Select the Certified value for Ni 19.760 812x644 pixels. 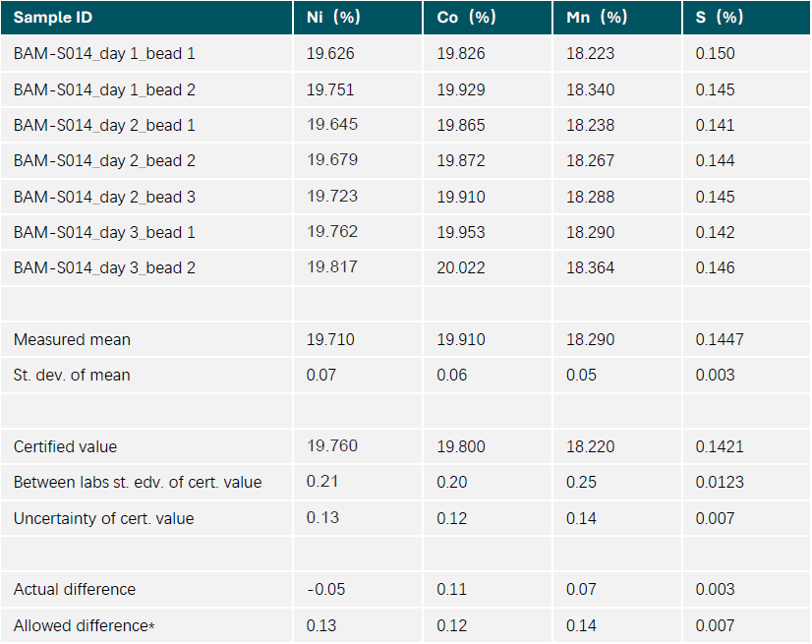[x=331, y=446]
